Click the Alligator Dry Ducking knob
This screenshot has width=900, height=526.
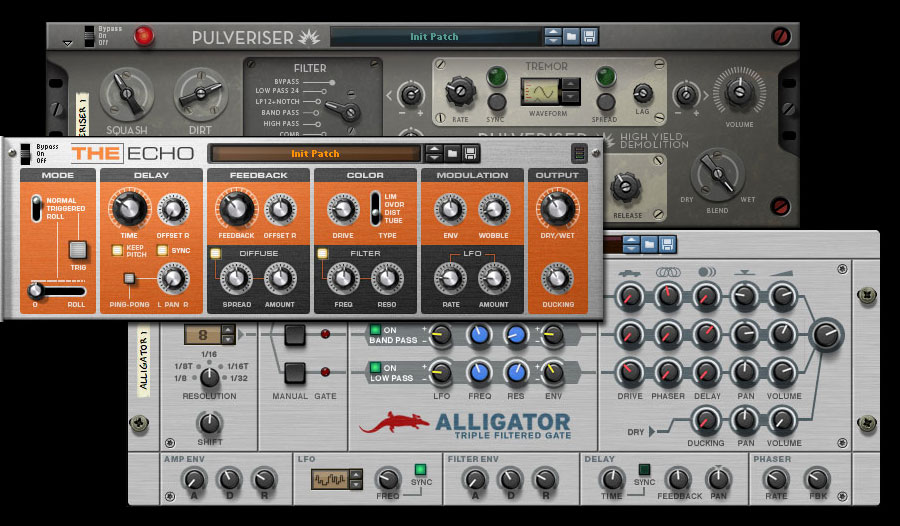pos(706,420)
